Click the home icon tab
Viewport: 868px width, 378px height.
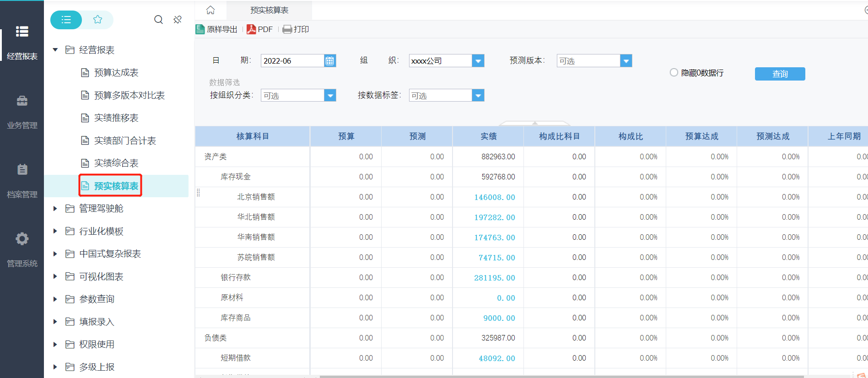tap(210, 10)
